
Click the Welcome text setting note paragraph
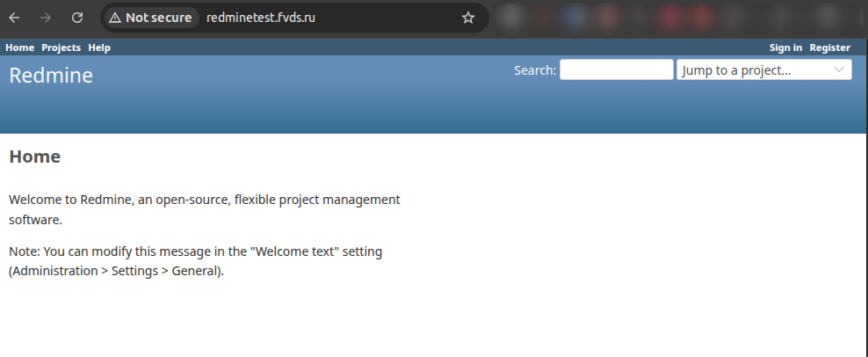tap(195, 261)
